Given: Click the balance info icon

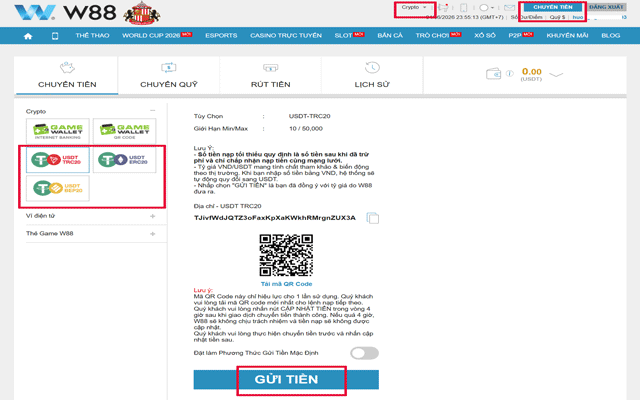Looking at the screenshot, I should [x=509, y=73].
